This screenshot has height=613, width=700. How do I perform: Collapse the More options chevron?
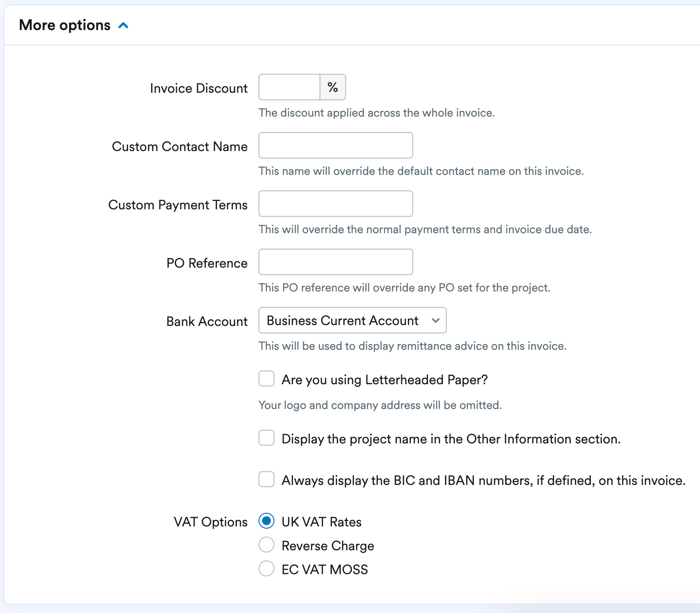[124, 26]
